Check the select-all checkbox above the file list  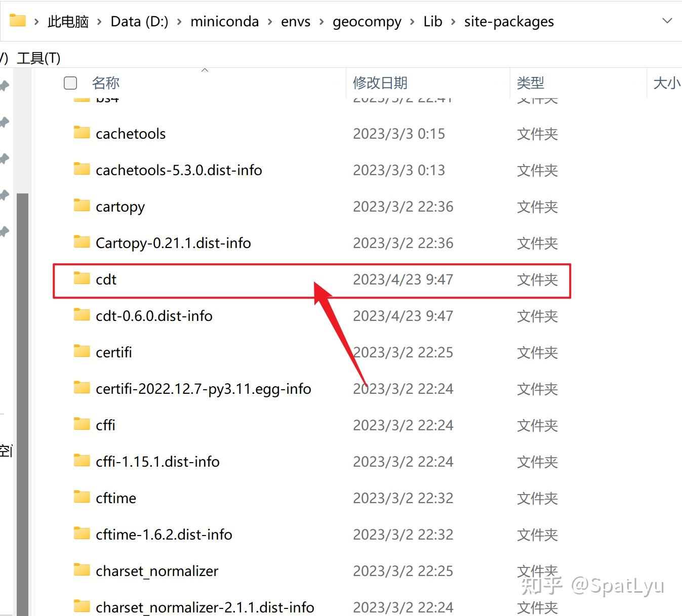70,83
